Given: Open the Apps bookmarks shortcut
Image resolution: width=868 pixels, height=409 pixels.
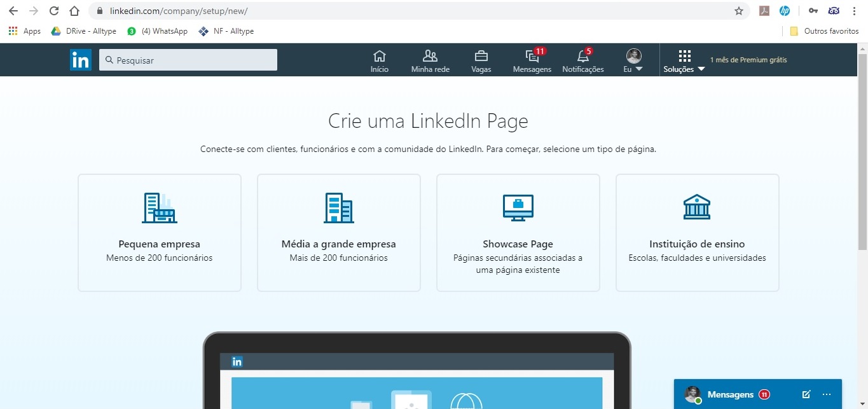Looking at the screenshot, I should coord(25,31).
